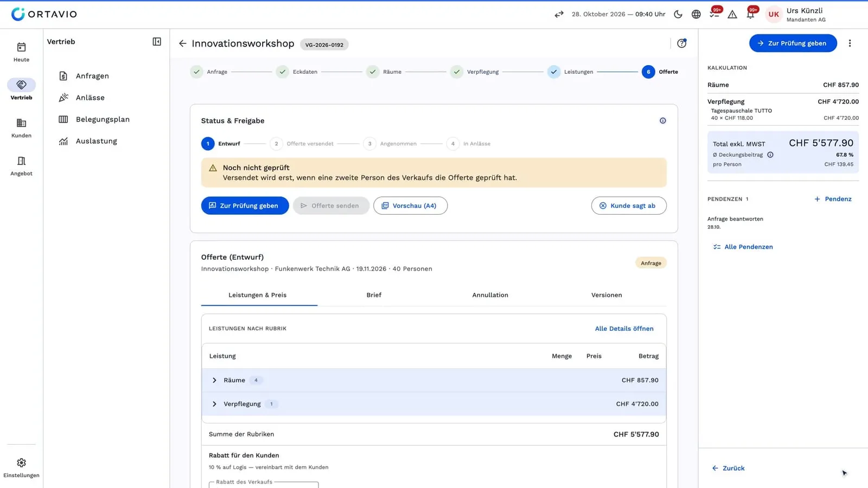The image size is (868, 488).
Task: Open the help icon next to title
Action: [682, 43]
